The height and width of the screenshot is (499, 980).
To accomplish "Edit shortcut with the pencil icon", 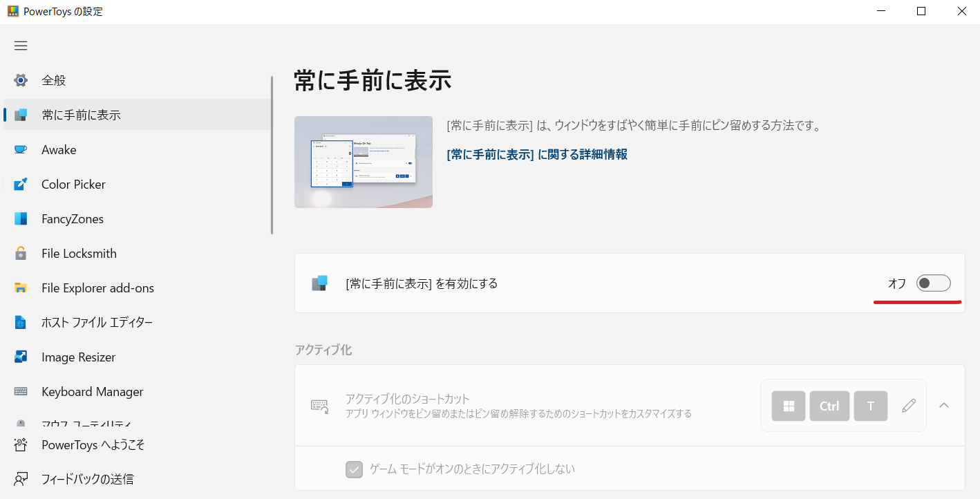I will tap(909, 406).
